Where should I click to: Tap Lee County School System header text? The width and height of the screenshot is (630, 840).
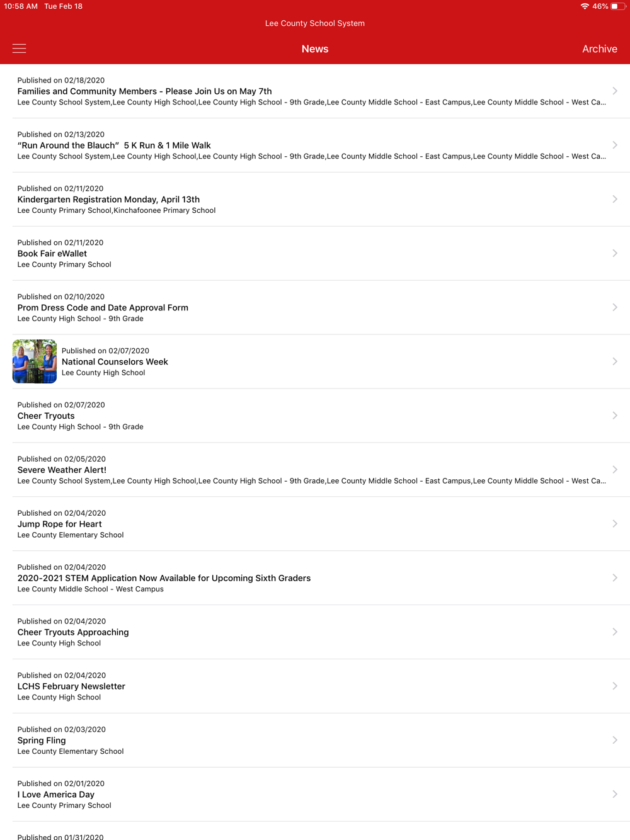315,23
